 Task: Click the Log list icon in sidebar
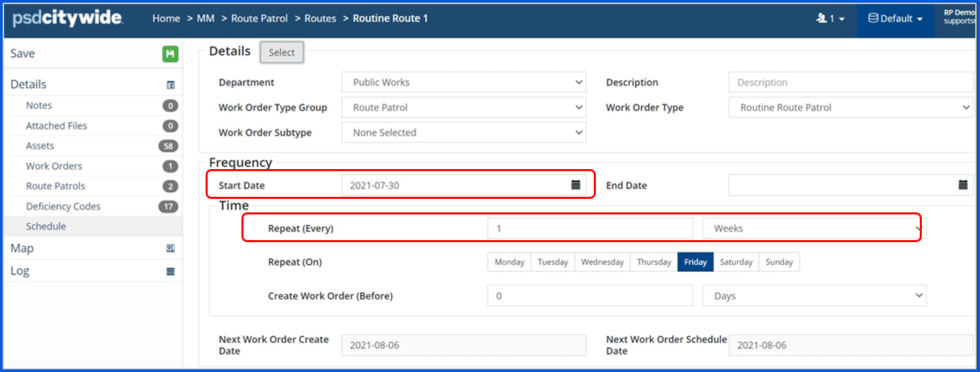point(170,271)
